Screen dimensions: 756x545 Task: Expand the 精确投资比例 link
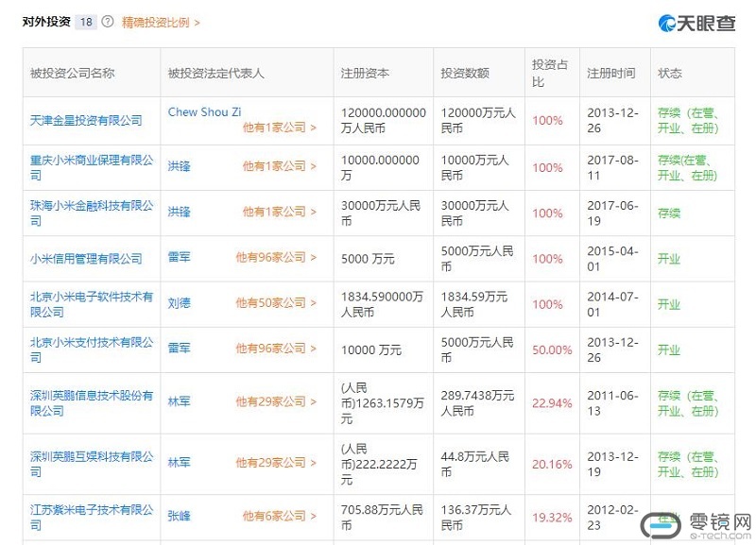click(161, 22)
